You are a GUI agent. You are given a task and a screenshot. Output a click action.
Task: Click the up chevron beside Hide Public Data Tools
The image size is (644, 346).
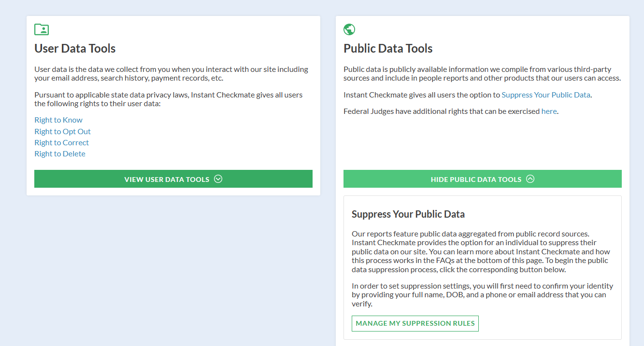coord(530,179)
